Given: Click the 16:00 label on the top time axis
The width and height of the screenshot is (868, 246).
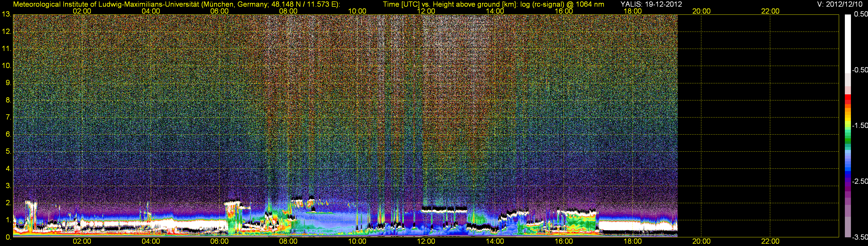Looking at the screenshot, I should pyautogui.click(x=564, y=11).
